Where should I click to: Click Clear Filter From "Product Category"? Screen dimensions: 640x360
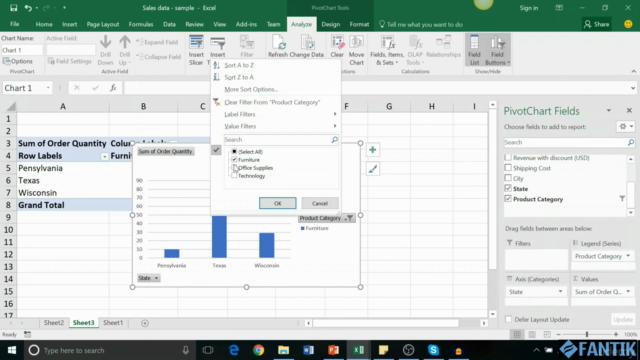point(272,102)
